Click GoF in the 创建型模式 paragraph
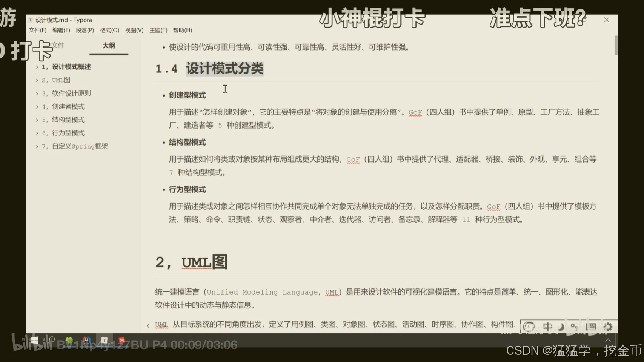 point(415,112)
